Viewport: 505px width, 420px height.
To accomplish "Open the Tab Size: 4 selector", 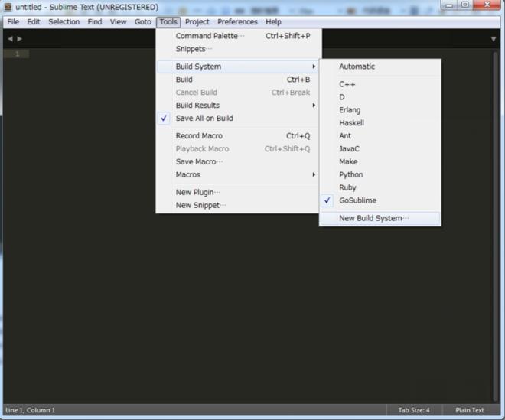I will [x=414, y=410].
